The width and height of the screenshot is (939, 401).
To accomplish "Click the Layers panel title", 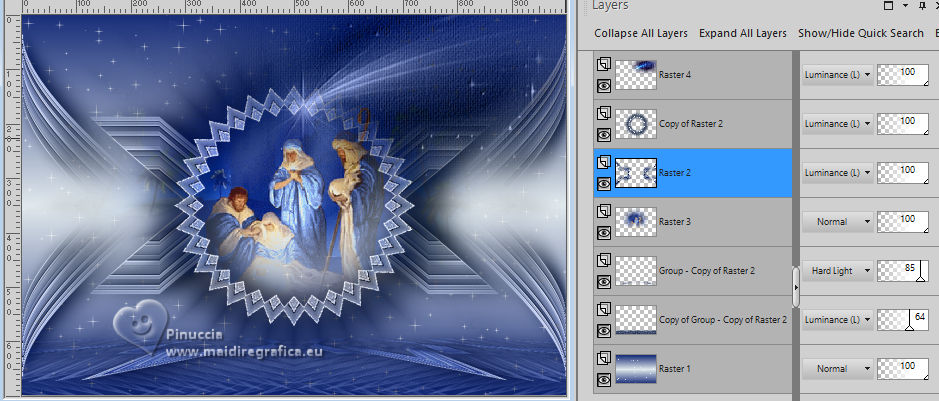I will click(x=610, y=5).
